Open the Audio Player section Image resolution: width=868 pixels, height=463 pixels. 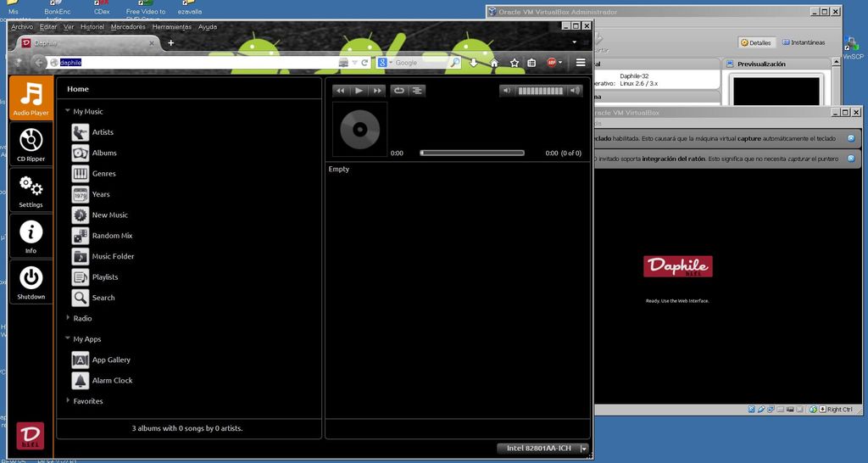(x=31, y=98)
